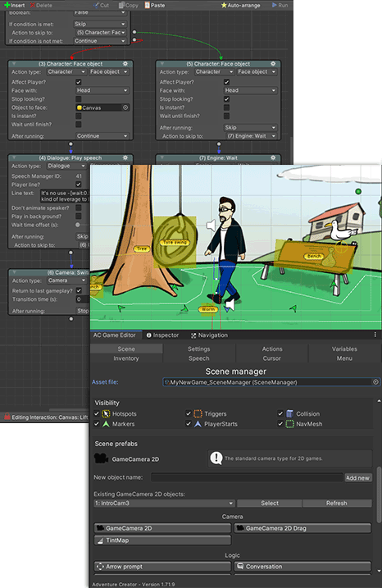Click the Delete icon in toolbar
Viewport: 382px width, 588px height.
(33, 5)
